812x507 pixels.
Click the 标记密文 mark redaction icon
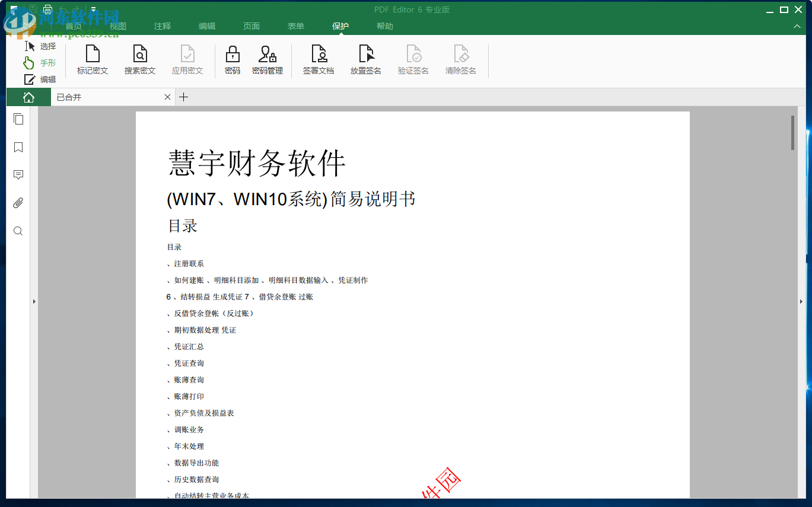pos(93,60)
